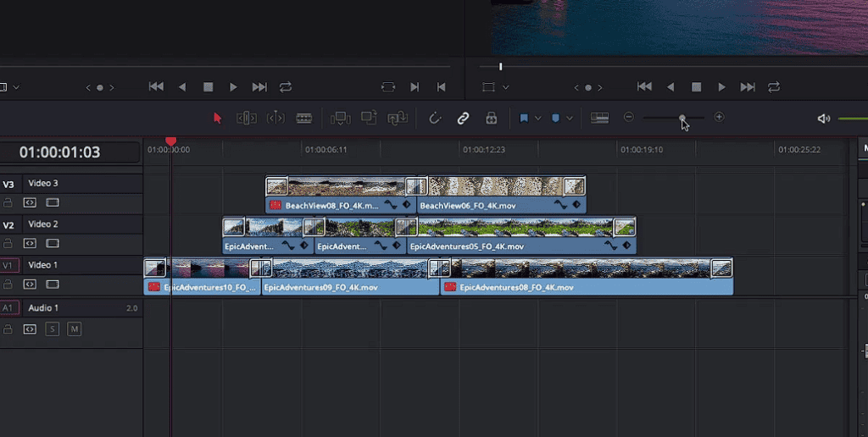
Task: Click the A1 destination control
Action: tap(8, 308)
